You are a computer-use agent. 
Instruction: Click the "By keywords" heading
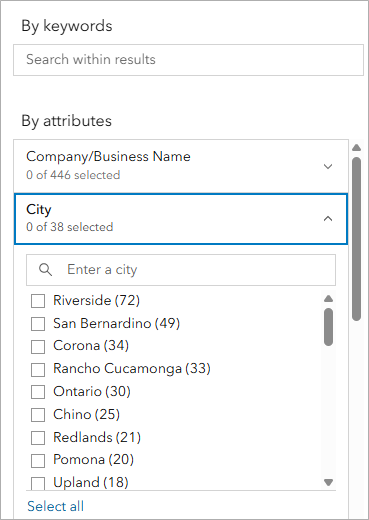tap(67, 26)
